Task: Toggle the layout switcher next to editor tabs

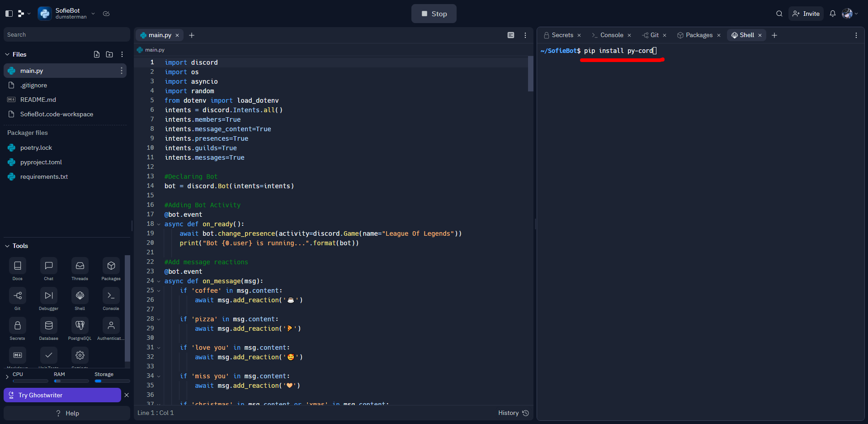Action: 511,35
